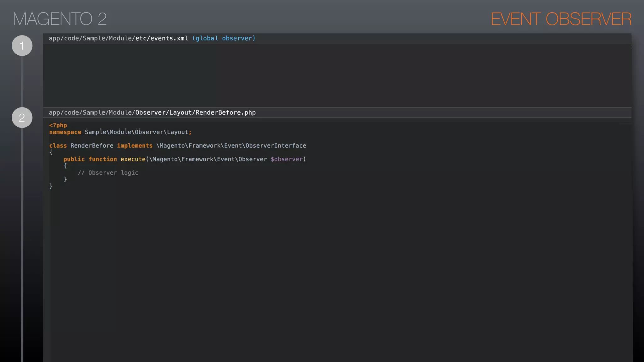Click the public function execute line
The image size is (644, 362).
[185, 159]
